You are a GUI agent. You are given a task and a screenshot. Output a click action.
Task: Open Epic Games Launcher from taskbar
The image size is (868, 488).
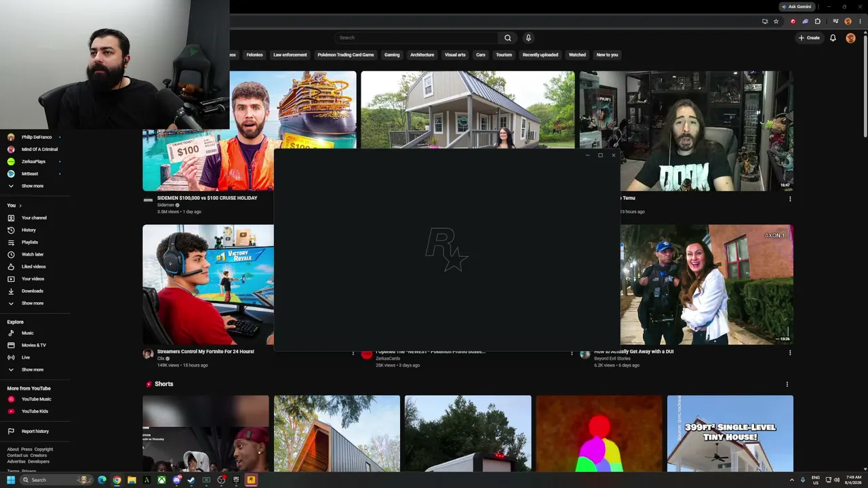pos(236,480)
